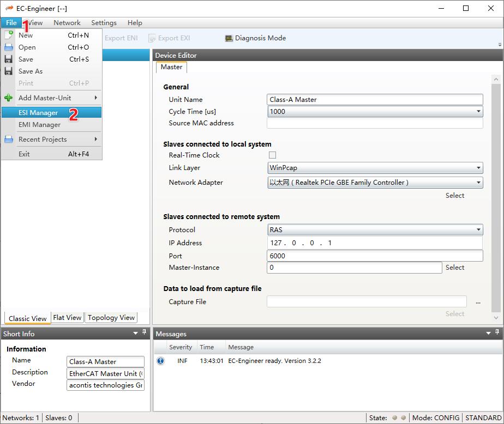The width and height of the screenshot is (504, 424).
Task: Click the blue info icon in Messages
Action: click(x=160, y=361)
